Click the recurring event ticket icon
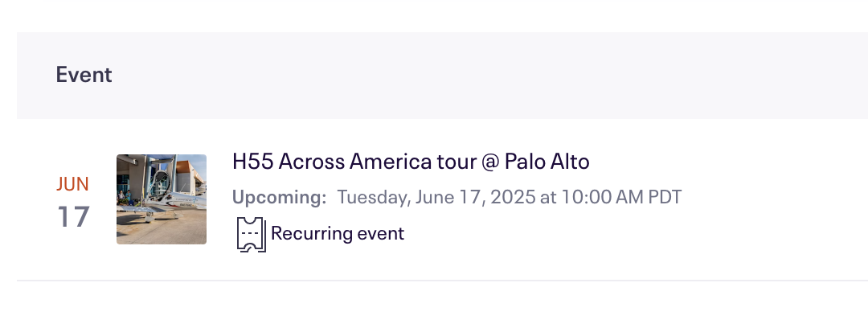The image size is (868, 328). [252, 235]
